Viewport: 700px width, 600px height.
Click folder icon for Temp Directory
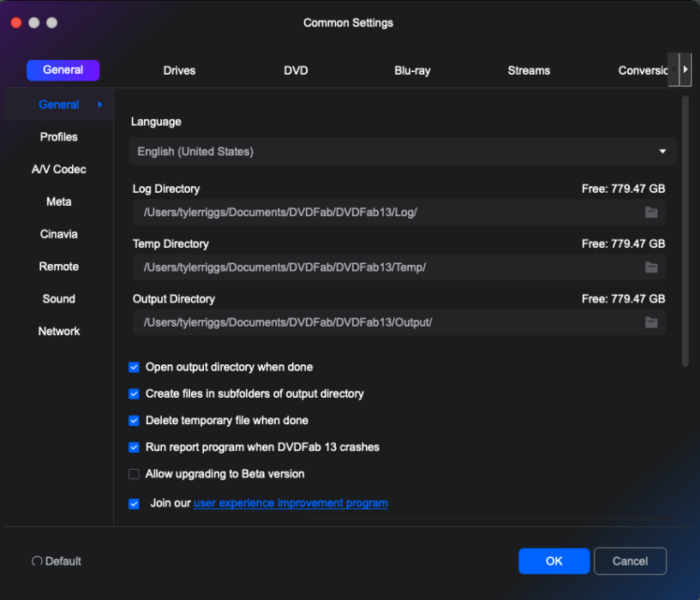point(651,267)
